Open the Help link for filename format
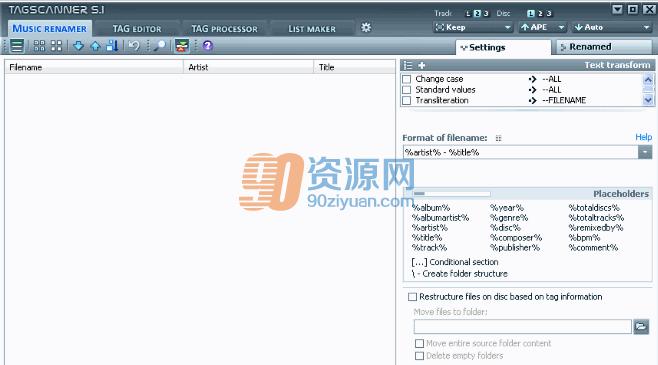The height and width of the screenshot is (365, 658). [x=643, y=137]
